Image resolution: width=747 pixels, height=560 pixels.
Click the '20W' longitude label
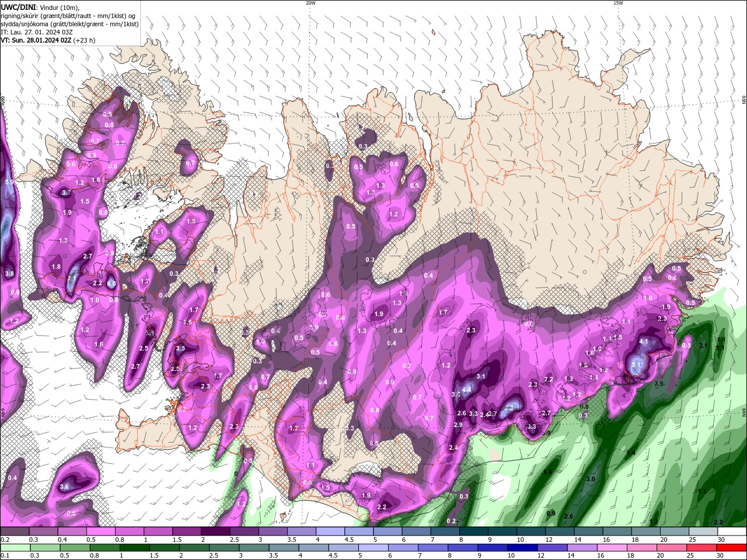click(310, 3)
